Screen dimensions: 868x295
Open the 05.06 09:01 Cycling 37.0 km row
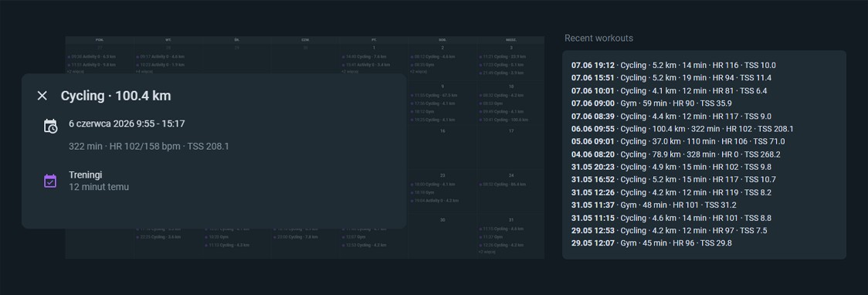(677, 141)
